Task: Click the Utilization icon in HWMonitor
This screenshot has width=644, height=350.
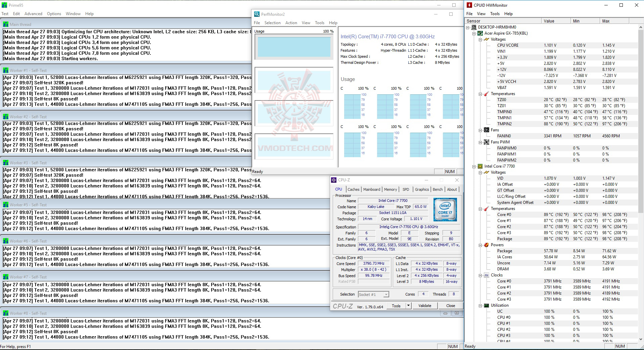Action: 487,305
